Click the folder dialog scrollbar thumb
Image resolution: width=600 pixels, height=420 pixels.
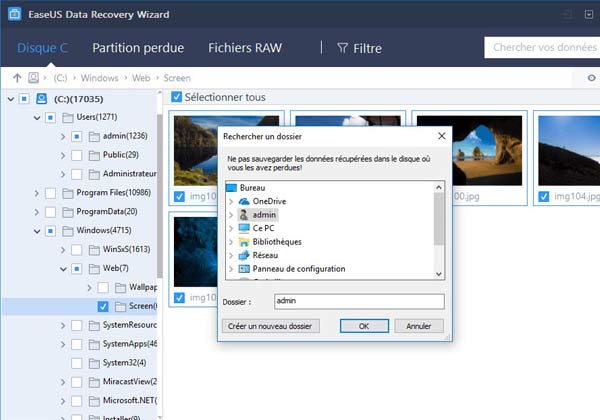click(439, 219)
